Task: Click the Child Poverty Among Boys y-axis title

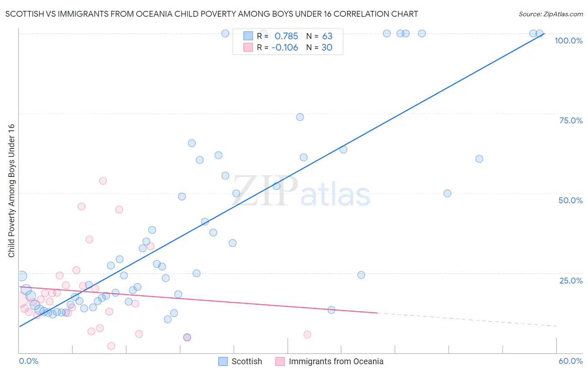Action: click(11, 191)
